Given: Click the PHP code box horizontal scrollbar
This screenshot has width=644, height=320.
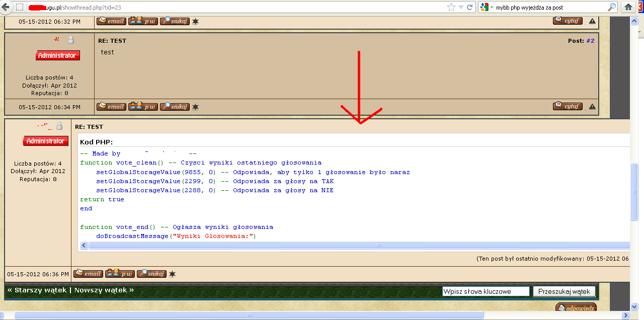Looking at the screenshot, I should pyautogui.click(x=355, y=246).
